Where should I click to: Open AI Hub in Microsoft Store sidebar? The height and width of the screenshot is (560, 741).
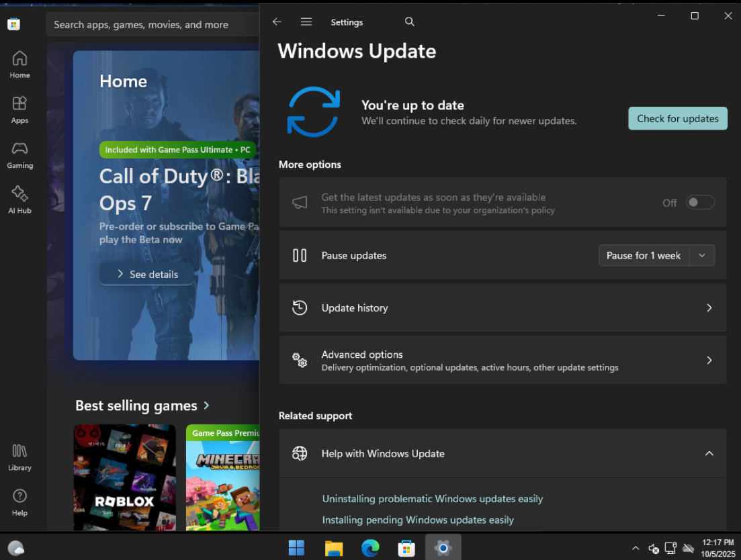point(20,200)
